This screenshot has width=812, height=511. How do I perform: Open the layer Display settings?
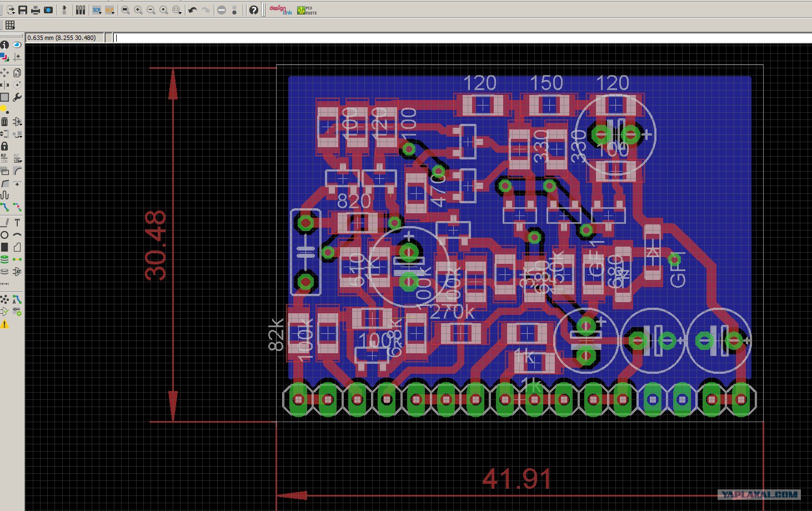click(x=4, y=57)
